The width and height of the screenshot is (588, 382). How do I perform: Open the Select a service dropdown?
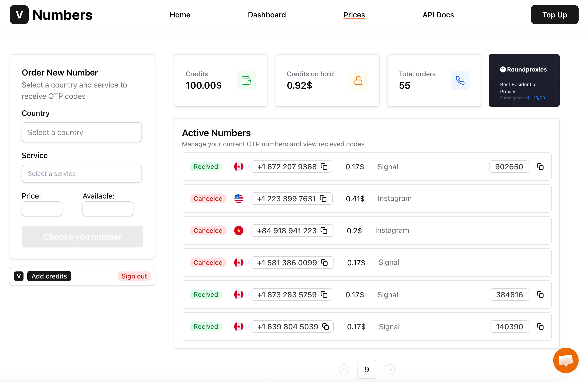[x=82, y=174]
